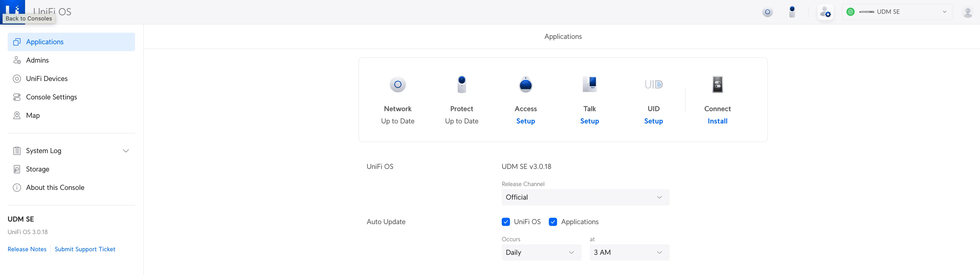Open the 3 AM update time dropdown
This screenshot has height=275, width=980.
click(629, 252)
